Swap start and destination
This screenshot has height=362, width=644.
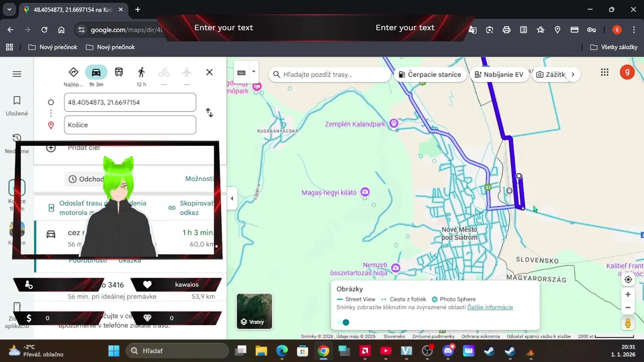209,113
